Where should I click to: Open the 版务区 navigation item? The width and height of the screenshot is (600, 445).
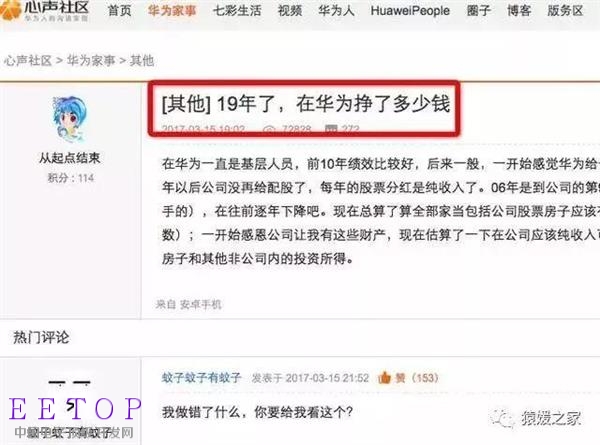[565, 10]
